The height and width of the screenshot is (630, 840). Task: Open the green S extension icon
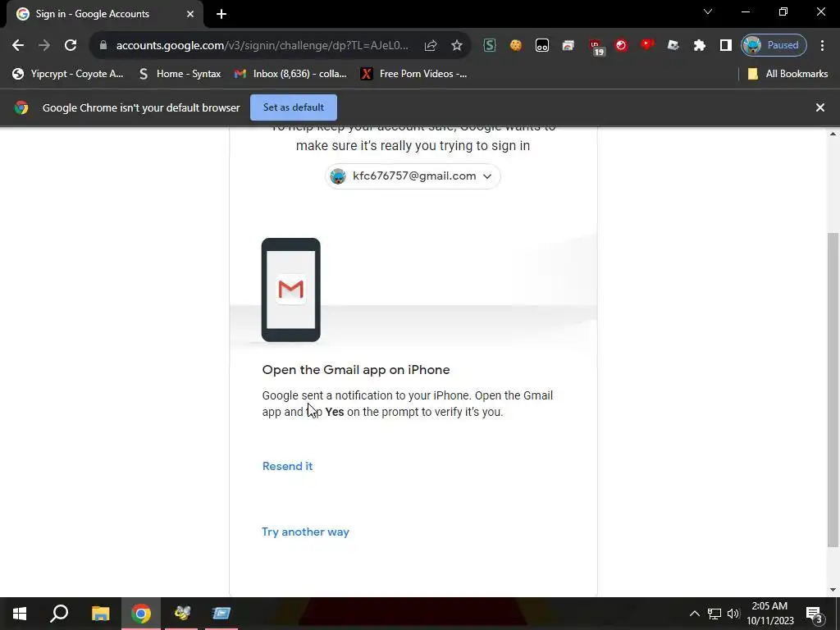pyautogui.click(x=489, y=46)
